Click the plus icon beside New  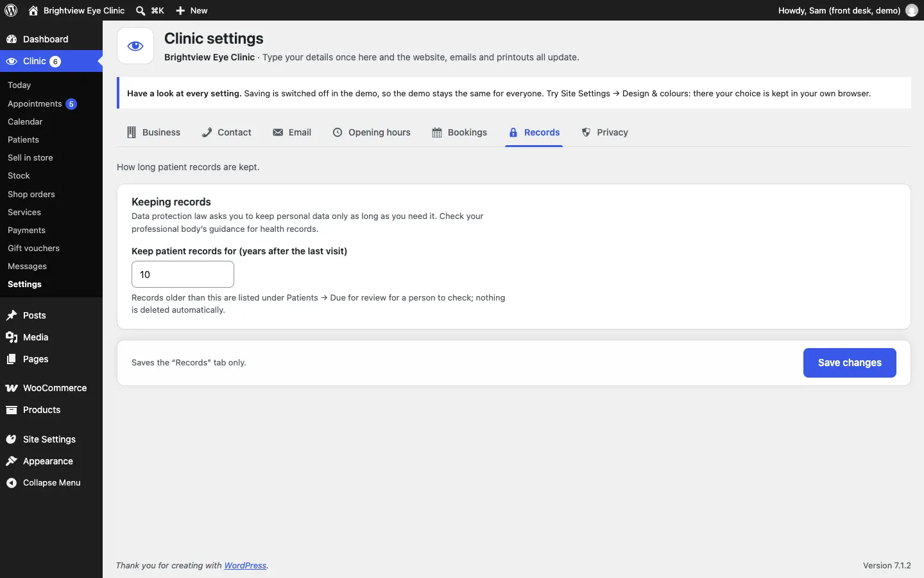click(180, 10)
